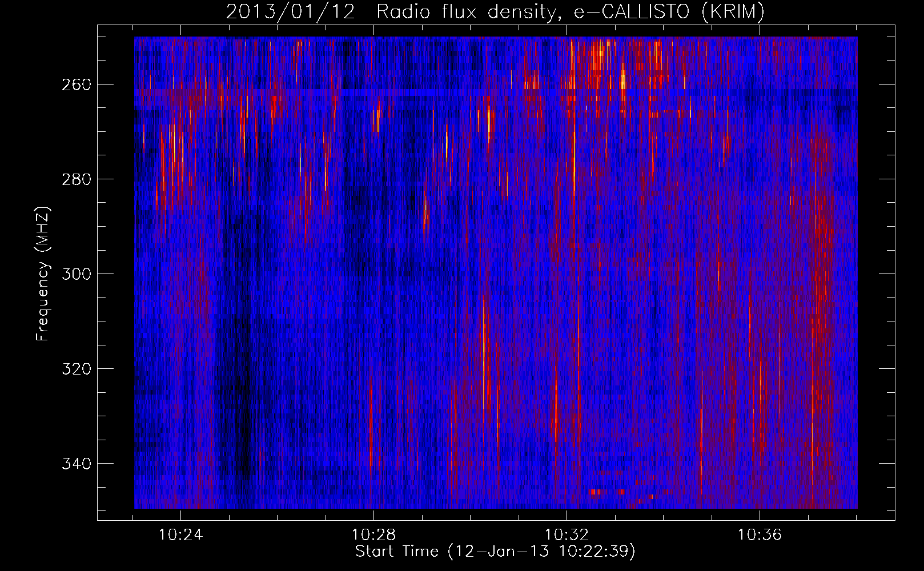Click the 10:32 time tick label
The height and width of the screenshot is (571, 924).
(x=567, y=535)
